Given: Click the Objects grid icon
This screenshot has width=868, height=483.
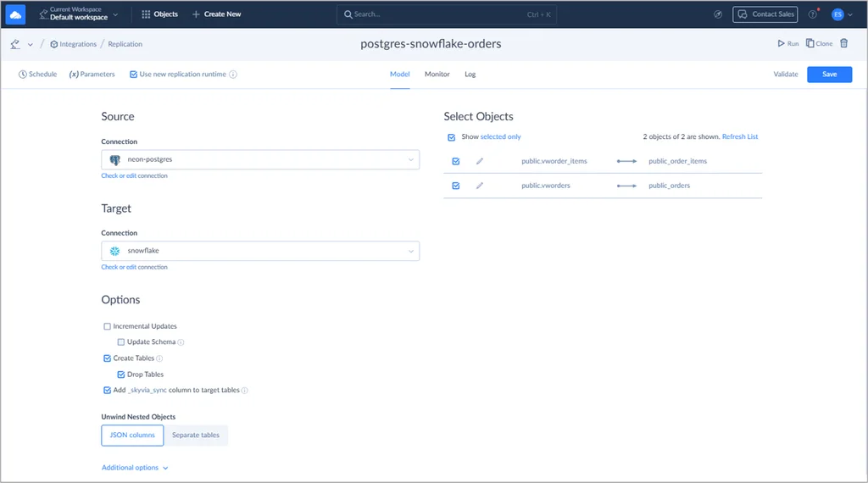Looking at the screenshot, I should coord(146,14).
